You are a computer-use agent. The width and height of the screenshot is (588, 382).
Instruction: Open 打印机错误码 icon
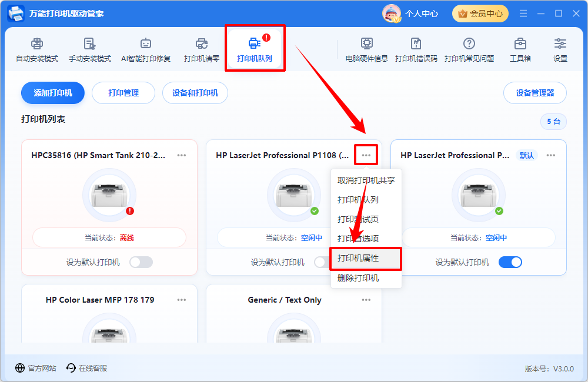[416, 50]
